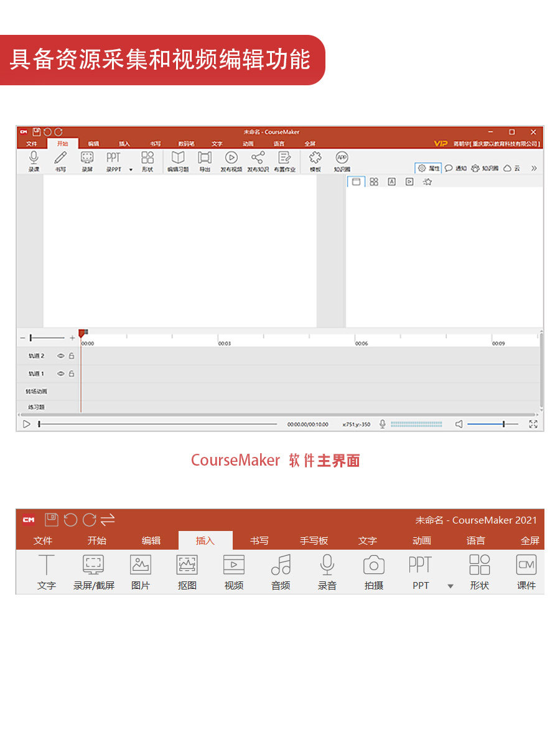
Task: Start 录屏 screen recording in main window toolbar
Action: (87, 161)
